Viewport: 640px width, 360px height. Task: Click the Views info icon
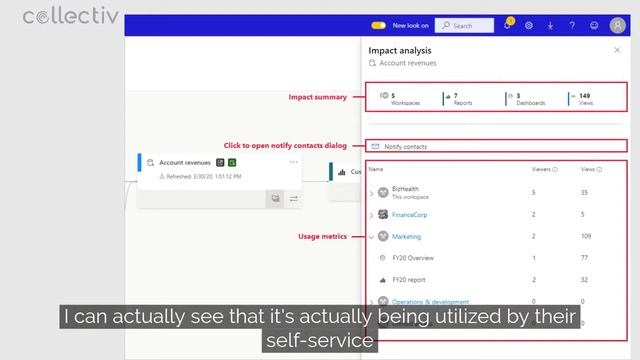click(599, 169)
